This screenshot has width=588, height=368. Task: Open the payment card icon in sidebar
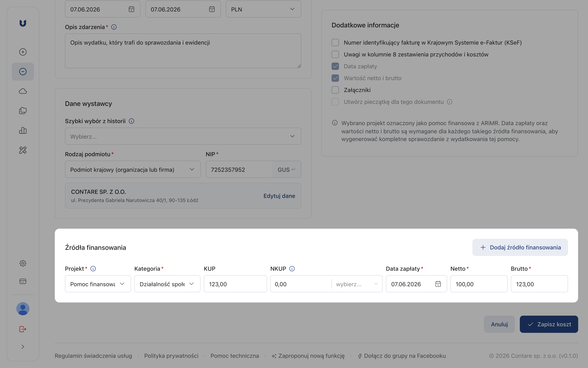pos(23,281)
